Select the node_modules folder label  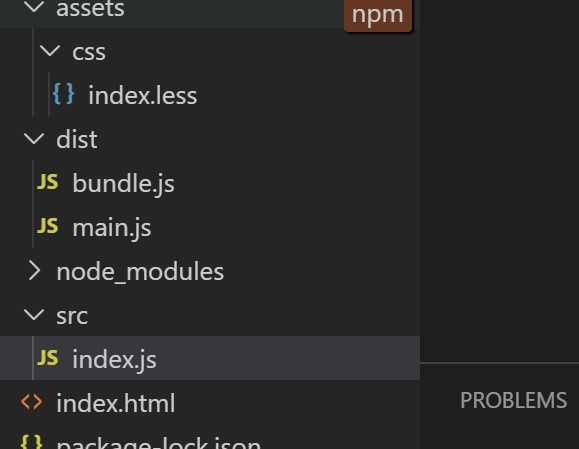coord(140,272)
